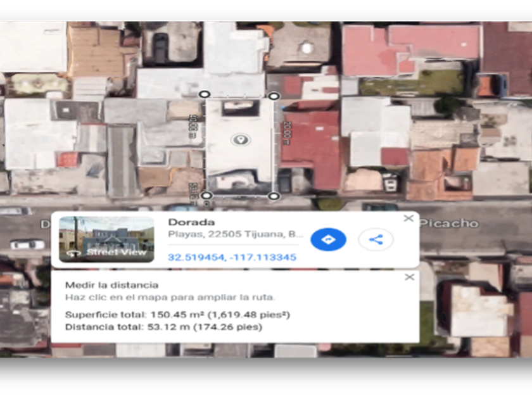532x399 pixels.
Task: Select the top-right measurement point
Action: pyautogui.click(x=274, y=96)
